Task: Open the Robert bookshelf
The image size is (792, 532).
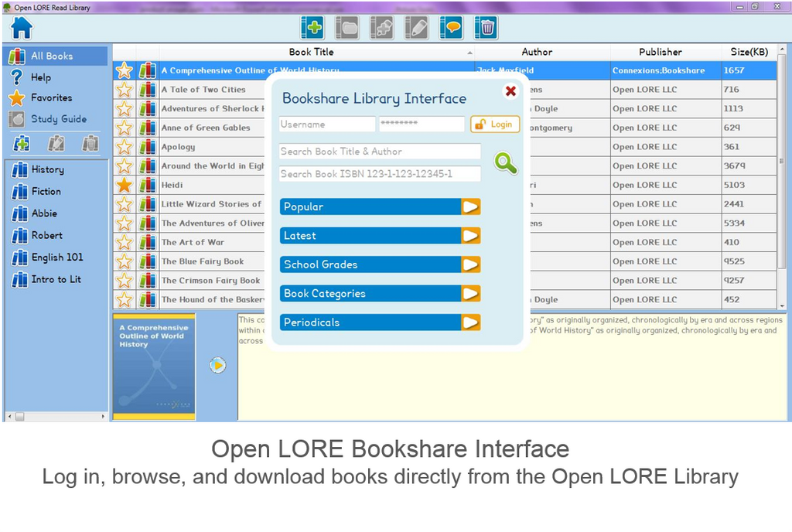Action: (37, 235)
